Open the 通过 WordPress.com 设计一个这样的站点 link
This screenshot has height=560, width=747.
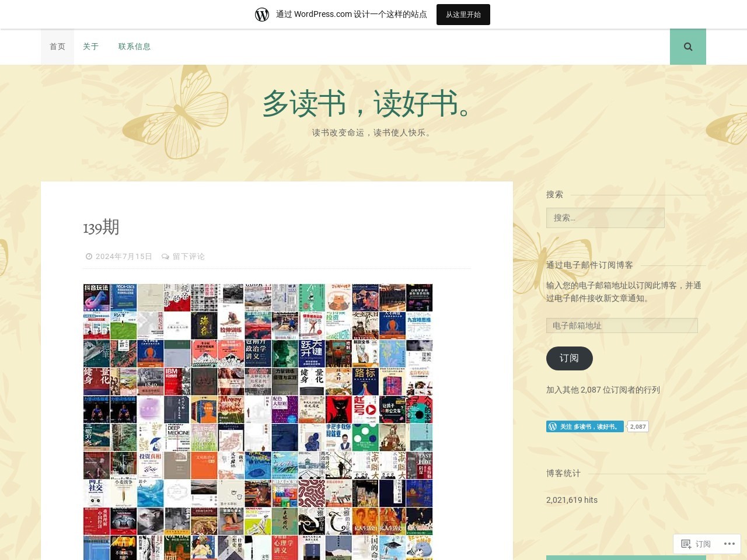pos(351,15)
